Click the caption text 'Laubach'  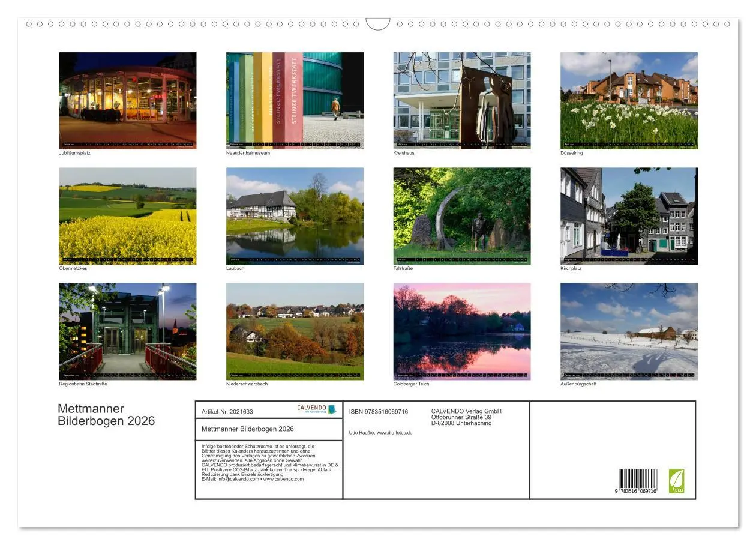(x=235, y=268)
